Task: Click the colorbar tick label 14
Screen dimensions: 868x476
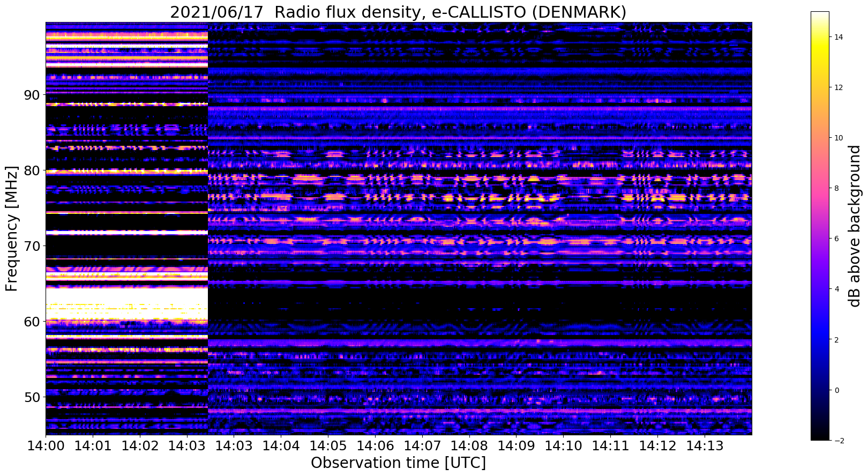Action: pos(838,37)
